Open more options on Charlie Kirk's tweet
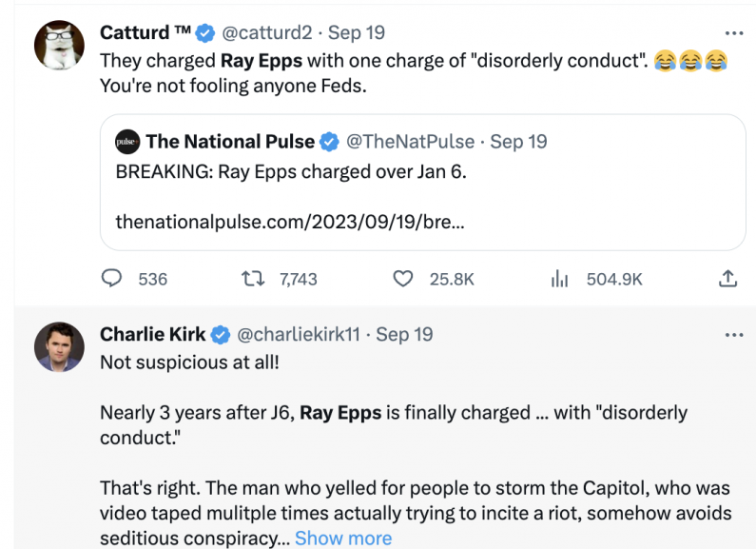This screenshot has height=549, width=756. [x=733, y=335]
